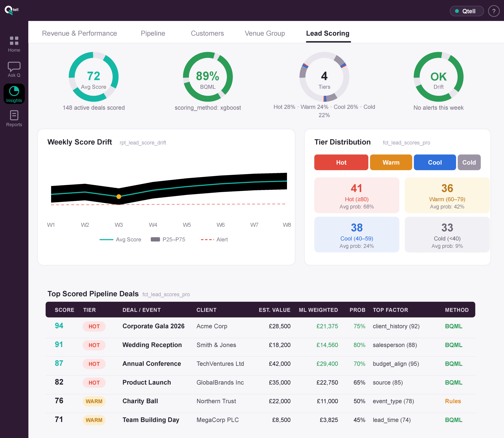The width and height of the screenshot is (504, 438).
Task: Sort by the PROB column header
Action: tap(357, 310)
